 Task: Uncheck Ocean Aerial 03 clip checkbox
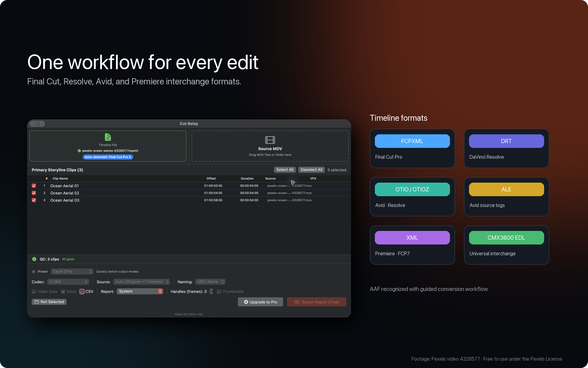[34, 200]
